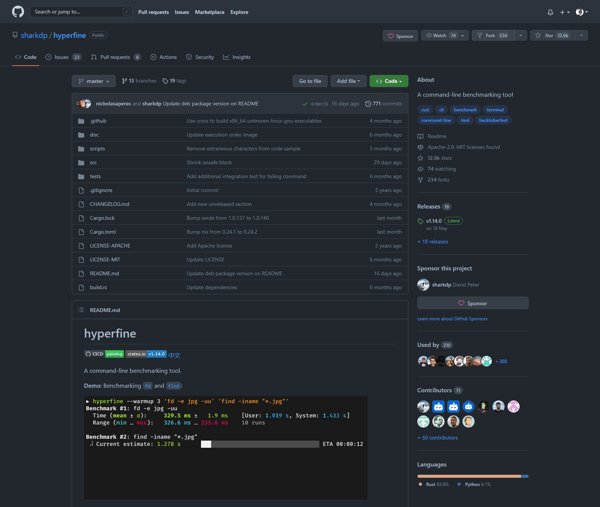600x507 pixels.
Task: Open Explore in top navigation
Action: click(x=239, y=12)
